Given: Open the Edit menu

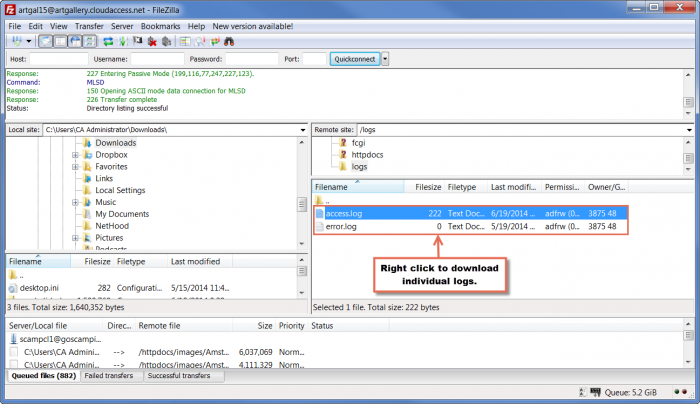Looking at the screenshot, I should point(35,26).
